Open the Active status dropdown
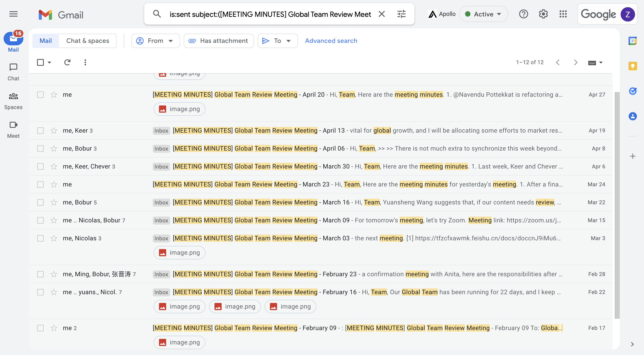644x355 pixels. pos(483,14)
